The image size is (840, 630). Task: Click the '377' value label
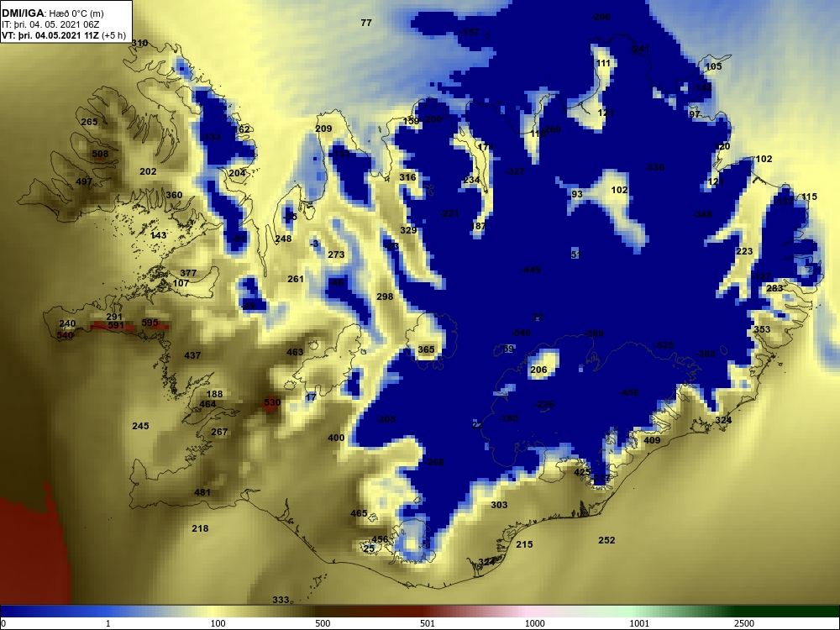point(188,273)
